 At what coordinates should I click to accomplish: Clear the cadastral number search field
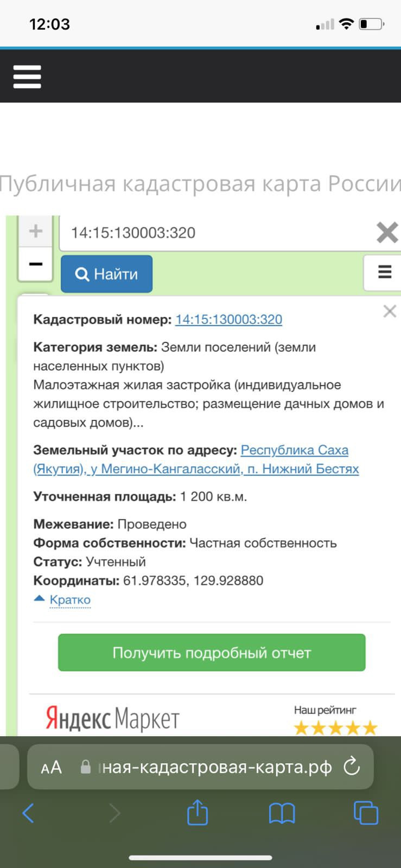click(x=387, y=233)
